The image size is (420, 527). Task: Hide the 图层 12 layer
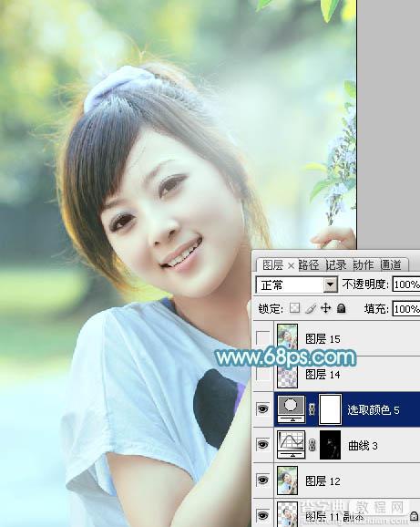(x=263, y=480)
